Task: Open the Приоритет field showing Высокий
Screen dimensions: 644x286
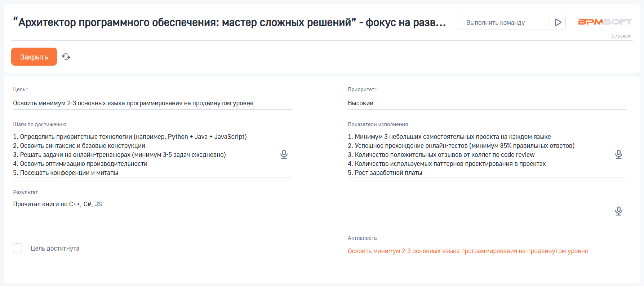Action: point(487,103)
